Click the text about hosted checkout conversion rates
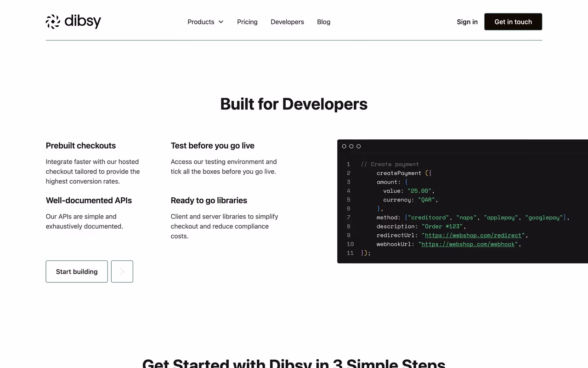 click(93, 172)
